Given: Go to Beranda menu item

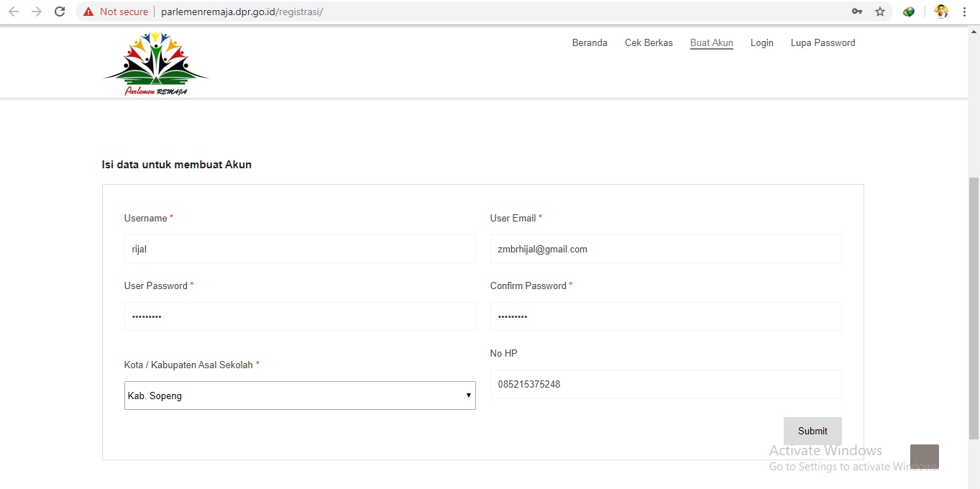Looking at the screenshot, I should click(x=590, y=42).
